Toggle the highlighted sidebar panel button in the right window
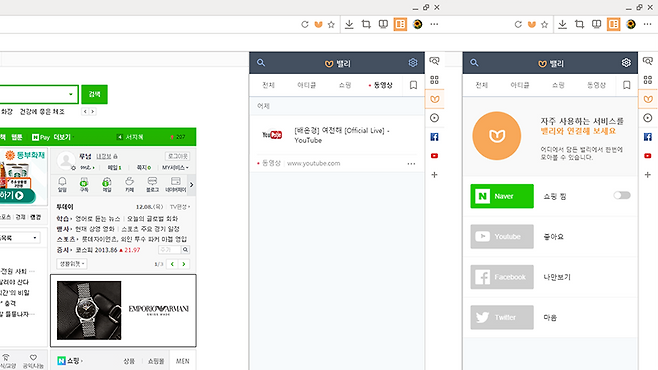The height and width of the screenshot is (370, 658). point(614,24)
